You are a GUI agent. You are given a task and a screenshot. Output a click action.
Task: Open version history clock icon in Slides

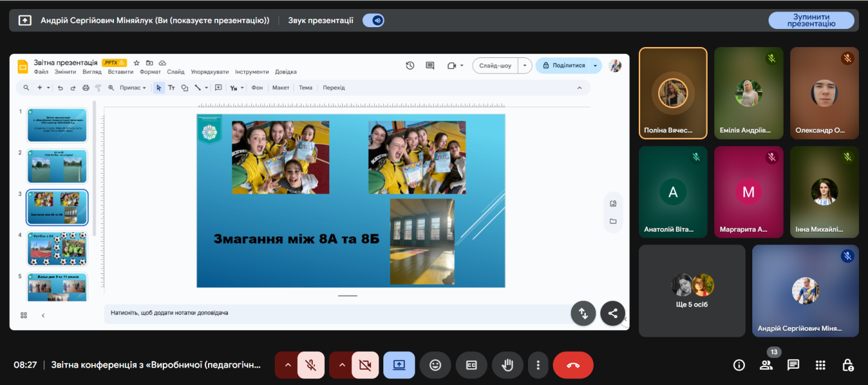410,66
